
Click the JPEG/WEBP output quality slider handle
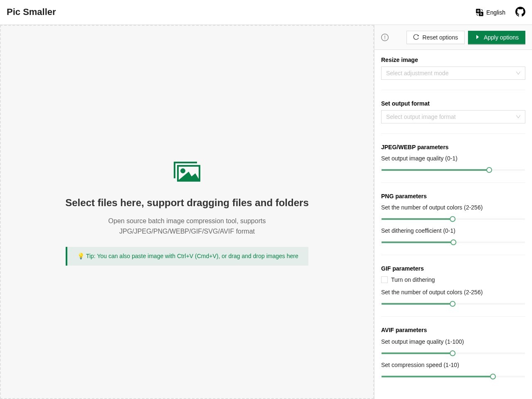(489, 170)
